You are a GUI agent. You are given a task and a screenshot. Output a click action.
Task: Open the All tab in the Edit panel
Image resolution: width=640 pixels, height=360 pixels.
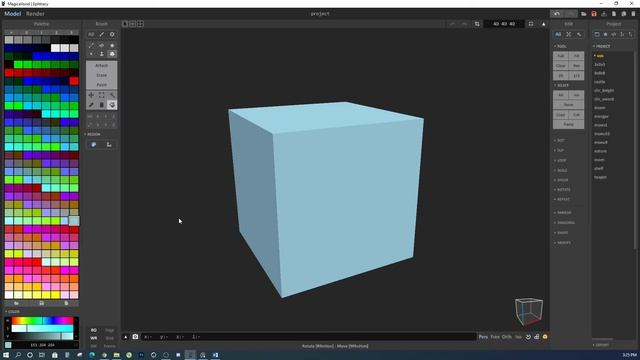click(558, 34)
